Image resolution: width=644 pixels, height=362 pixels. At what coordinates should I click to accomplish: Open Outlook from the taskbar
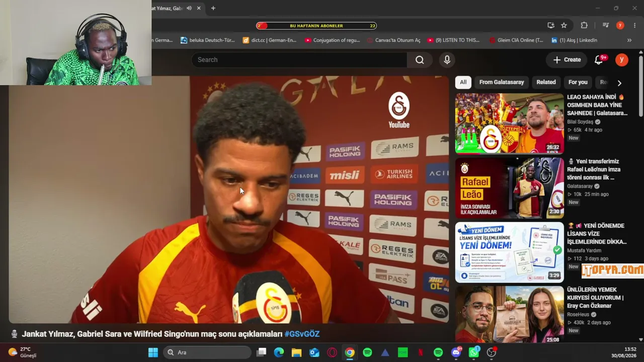pyautogui.click(x=314, y=352)
